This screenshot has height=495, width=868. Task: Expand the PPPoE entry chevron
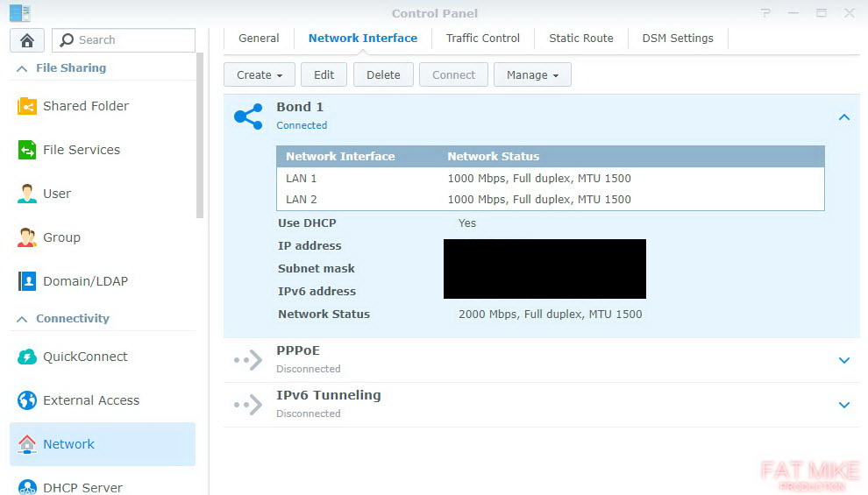(844, 360)
